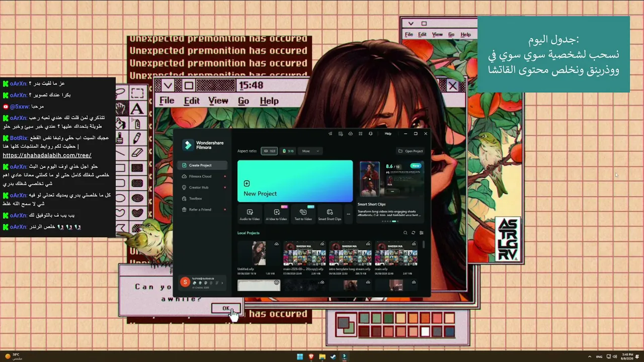Open the Toolbox sidebar section
This screenshot has height=362, width=644.
tap(202, 199)
